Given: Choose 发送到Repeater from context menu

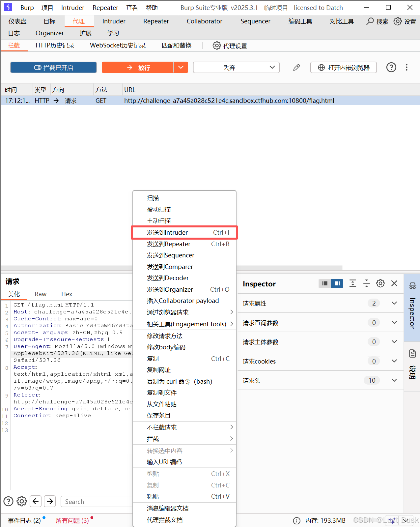Looking at the screenshot, I should [x=184, y=244].
